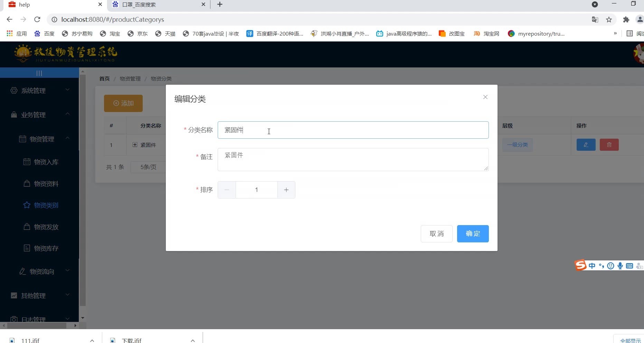Click into the 备注 textarea
Viewport: 644px width, 343px height.
tap(353, 159)
